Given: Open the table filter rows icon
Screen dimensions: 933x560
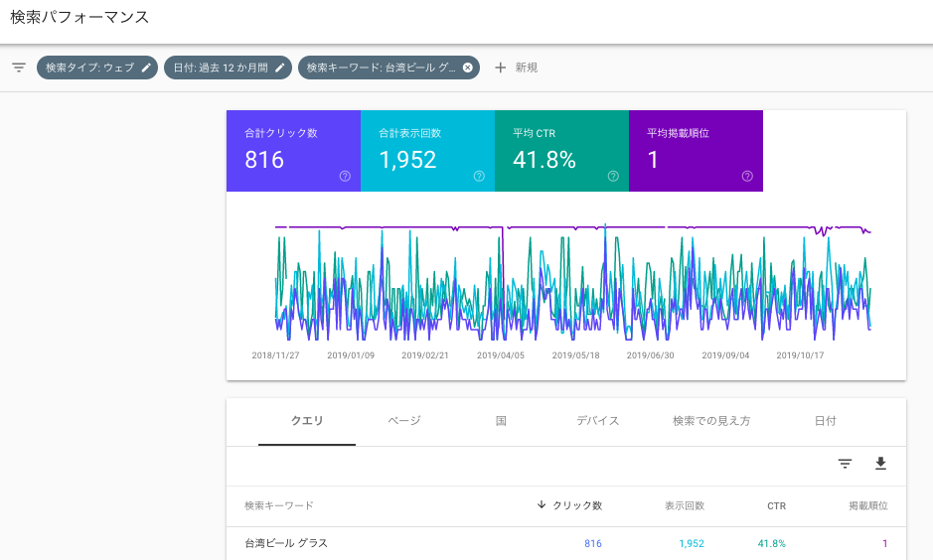Looking at the screenshot, I should pos(845,464).
